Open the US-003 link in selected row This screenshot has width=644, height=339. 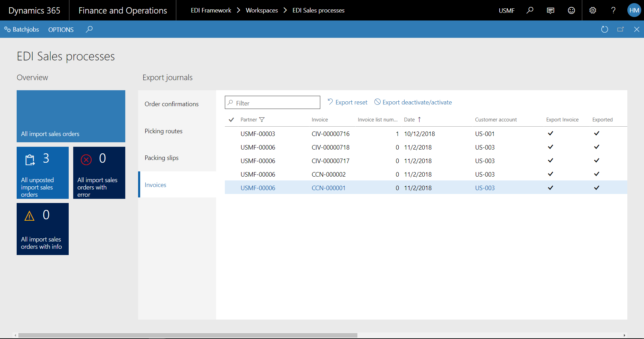tap(485, 188)
